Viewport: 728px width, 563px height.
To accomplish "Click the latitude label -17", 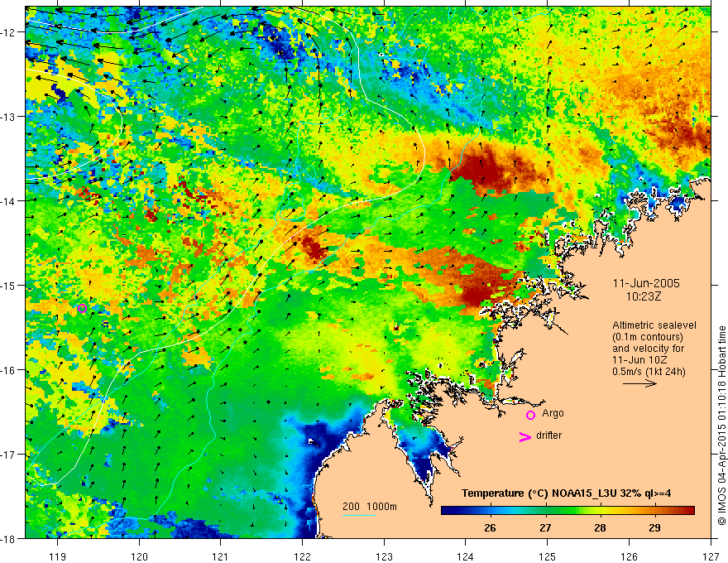I will 8,455.
